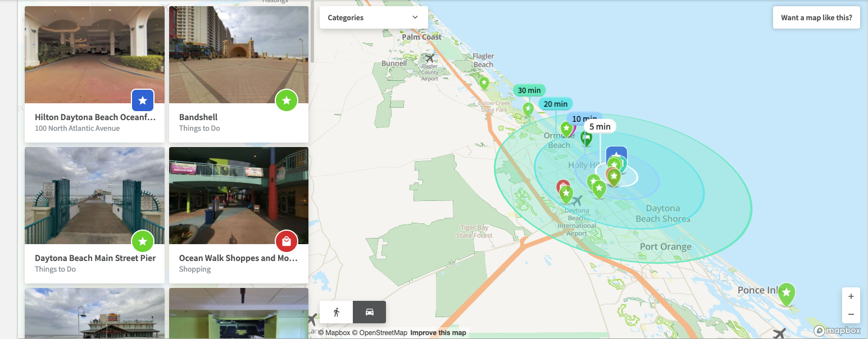Click the dark green hotel bed marker
Screen dimensions: 868x339
tap(587, 138)
